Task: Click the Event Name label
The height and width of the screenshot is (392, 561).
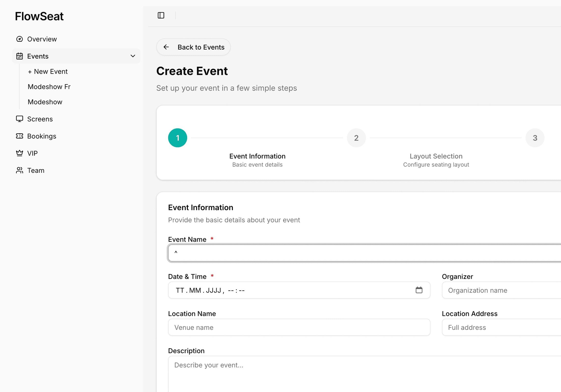Action: (187, 239)
